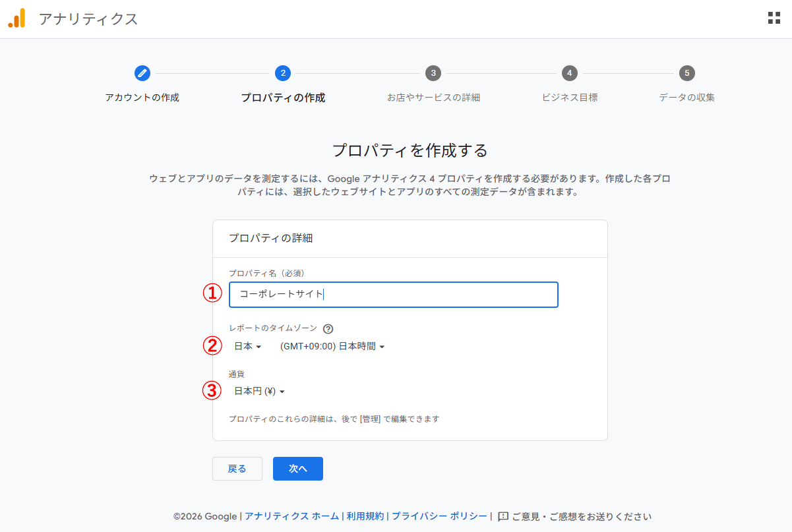Open the Google apps grid icon
The width and height of the screenshot is (792, 532).
[x=773, y=18]
